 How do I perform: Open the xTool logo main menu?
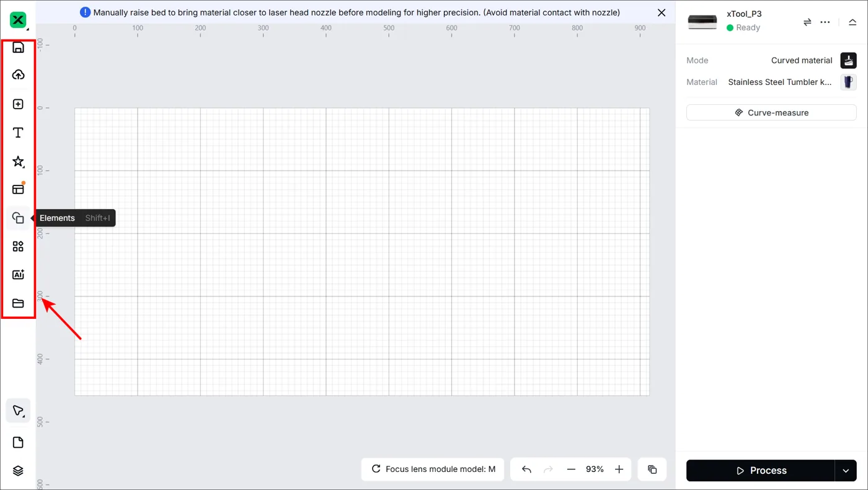click(19, 20)
